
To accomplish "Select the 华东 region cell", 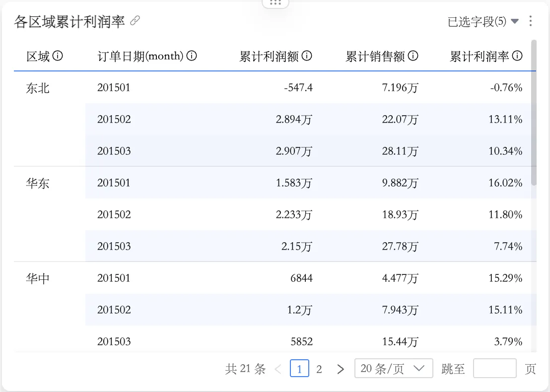I will point(38,184).
